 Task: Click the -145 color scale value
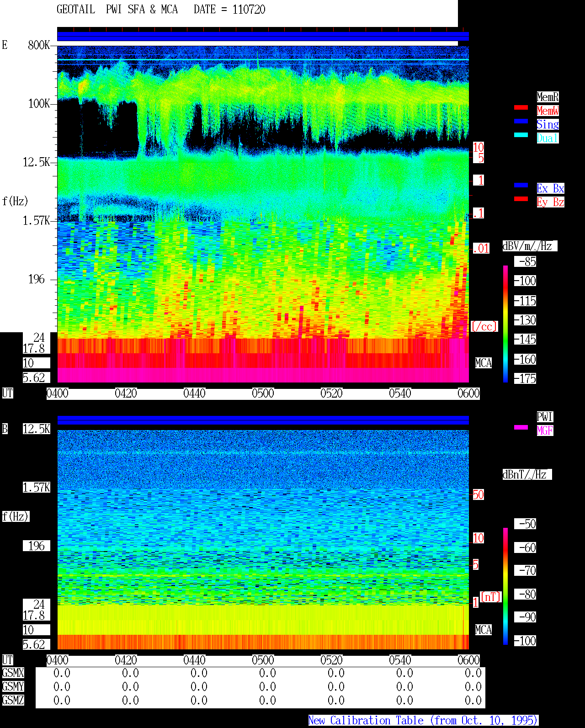click(526, 339)
